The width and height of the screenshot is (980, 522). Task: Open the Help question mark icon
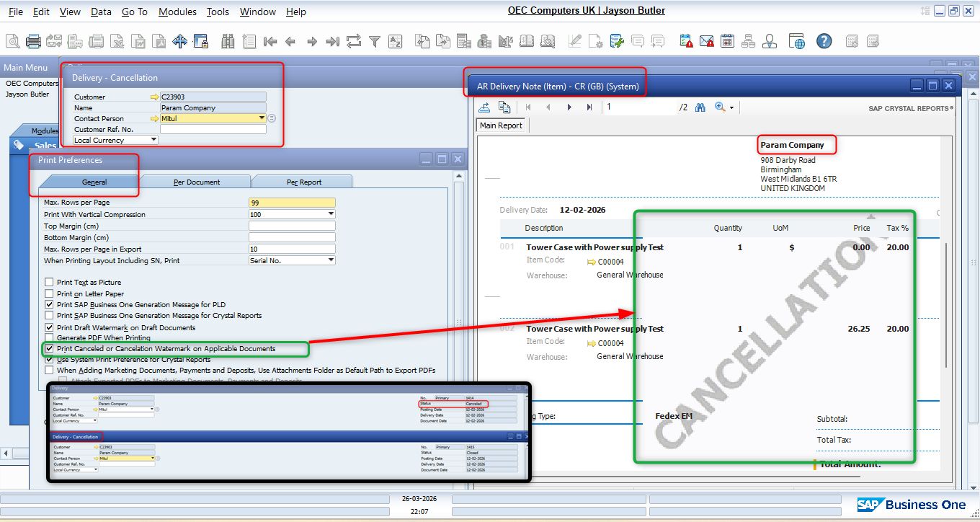tap(824, 41)
